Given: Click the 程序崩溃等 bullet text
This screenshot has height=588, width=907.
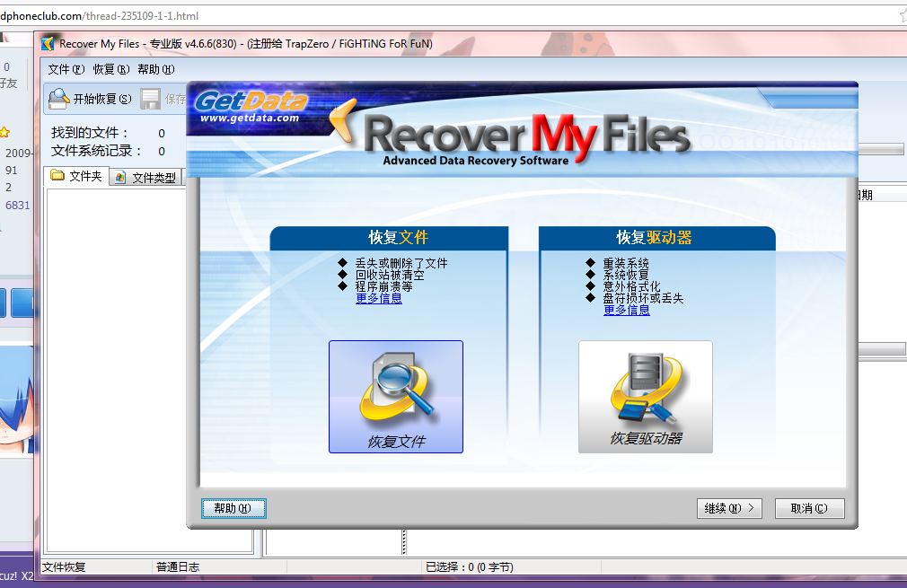Looking at the screenshot, I should click(x=384, y=286).
